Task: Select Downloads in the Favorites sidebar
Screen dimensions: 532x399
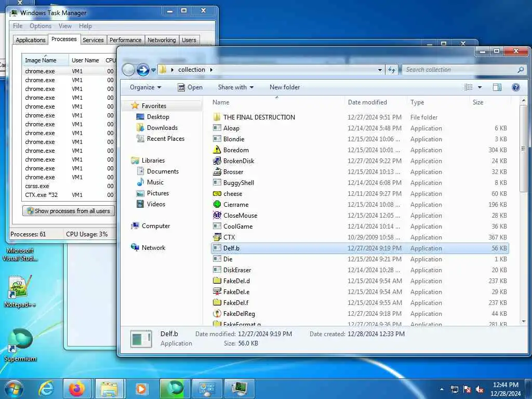Action: (x=162, y=128)
